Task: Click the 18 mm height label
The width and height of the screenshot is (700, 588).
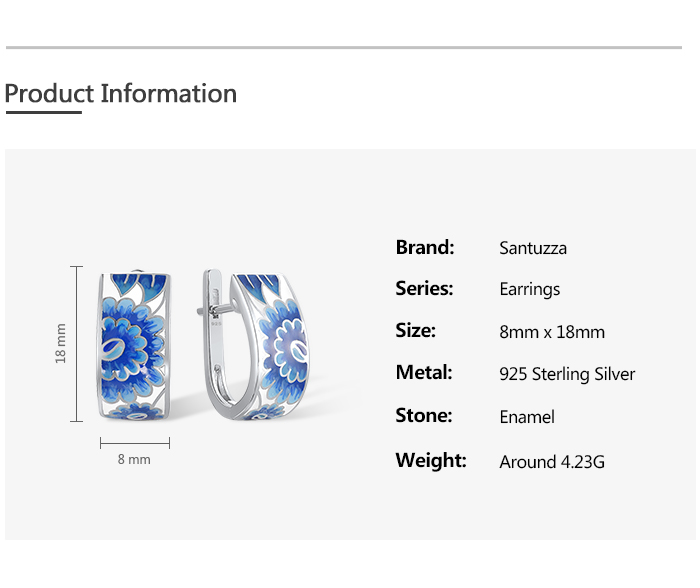Action: 60,343
